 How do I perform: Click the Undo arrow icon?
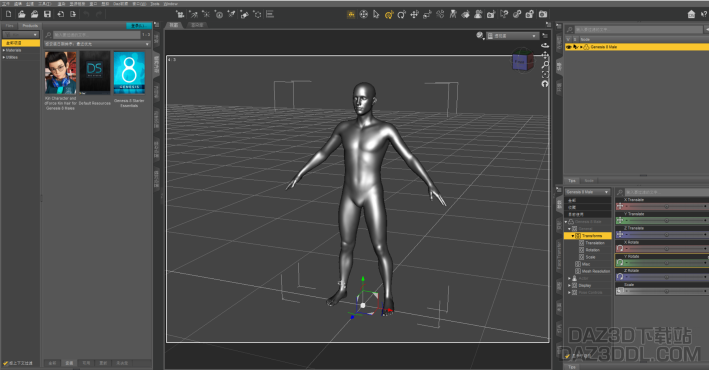[86, 14]
